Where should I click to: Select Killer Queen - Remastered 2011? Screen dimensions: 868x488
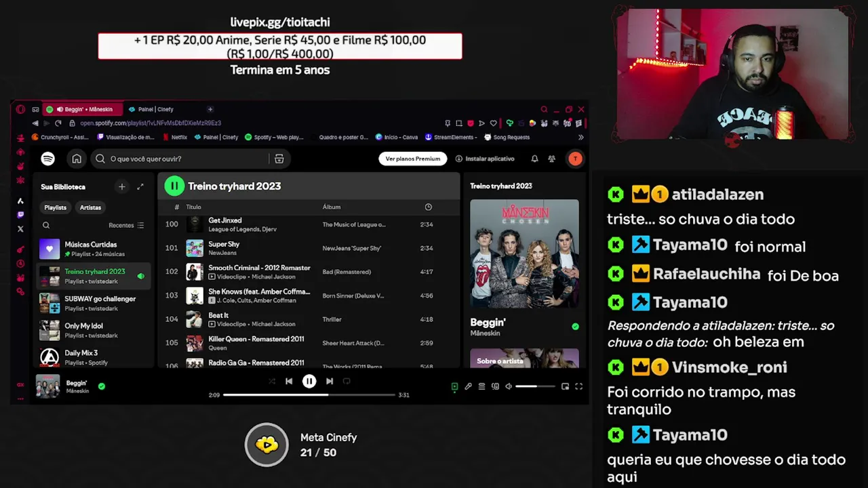tap(309, 343)
